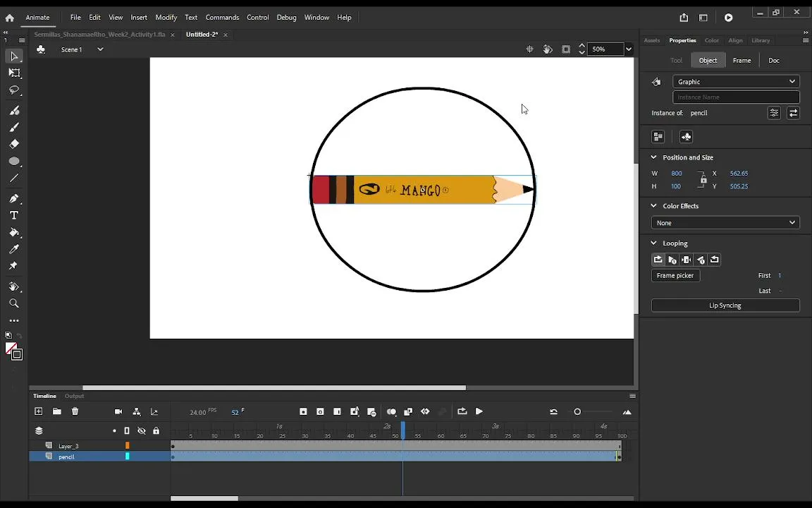Collapse the Position and Size section
The height and width of the screenshot is (508, 812).
653,157
